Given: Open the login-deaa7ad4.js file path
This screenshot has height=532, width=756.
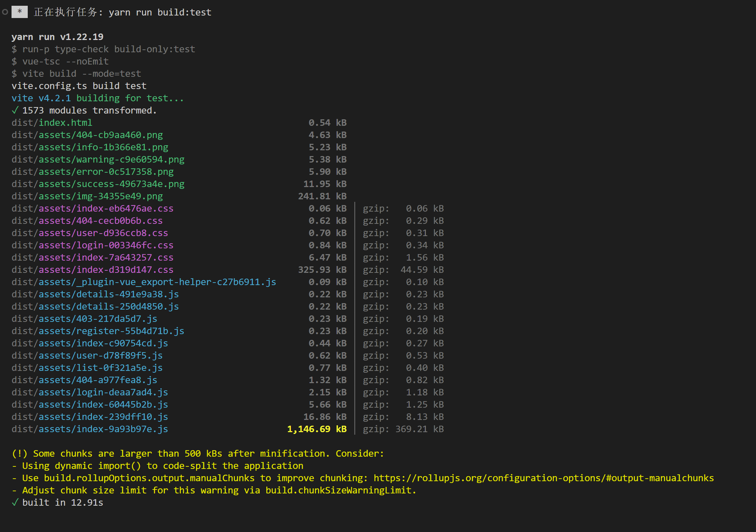Looking at the screenshot, I should tap(90, 392).
